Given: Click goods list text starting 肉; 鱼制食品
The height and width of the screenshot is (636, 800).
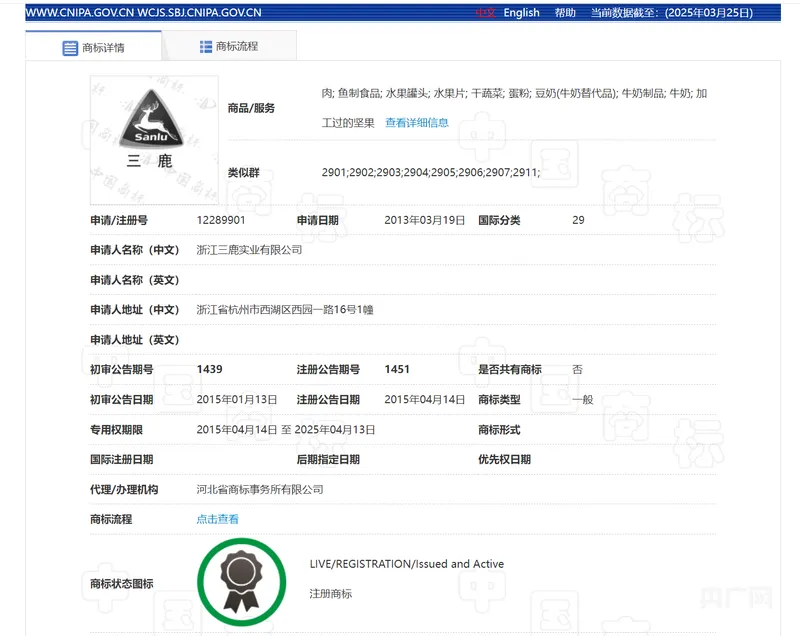Looking at the screenshot, I should click(514, 108).
